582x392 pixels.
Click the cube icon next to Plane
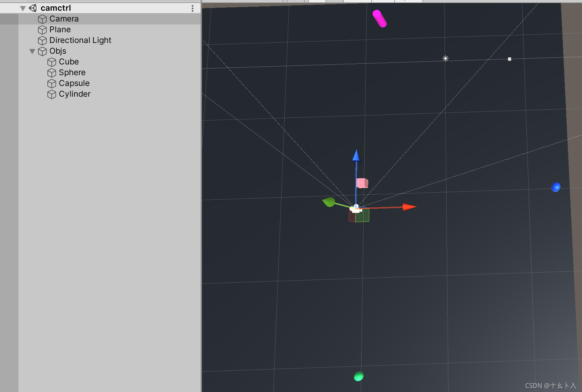[42, 30]
